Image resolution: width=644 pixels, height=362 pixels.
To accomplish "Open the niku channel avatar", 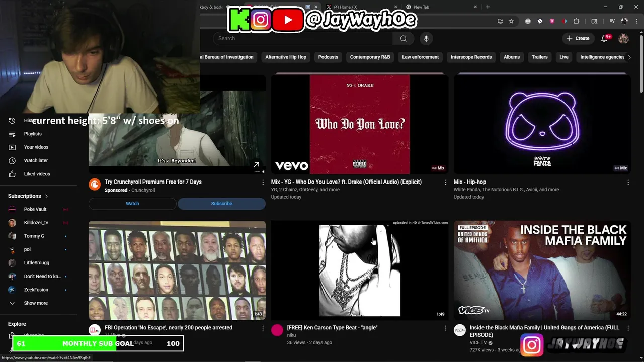I will click(x=277, y=330).
